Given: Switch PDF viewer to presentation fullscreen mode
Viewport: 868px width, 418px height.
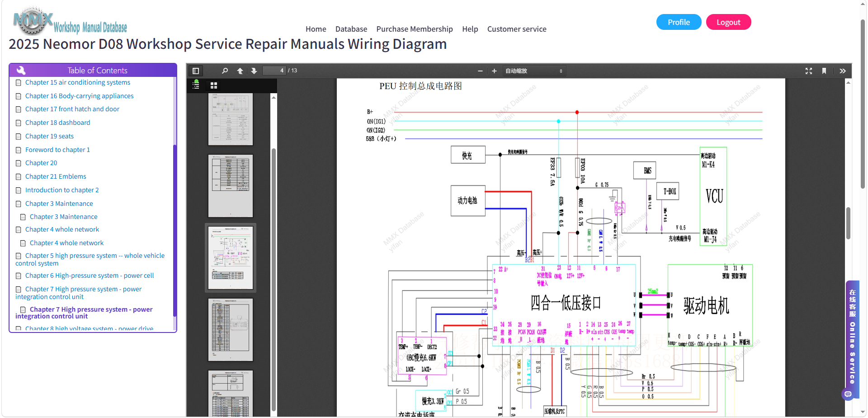Looking at the screenshot, I should point(809,71).
